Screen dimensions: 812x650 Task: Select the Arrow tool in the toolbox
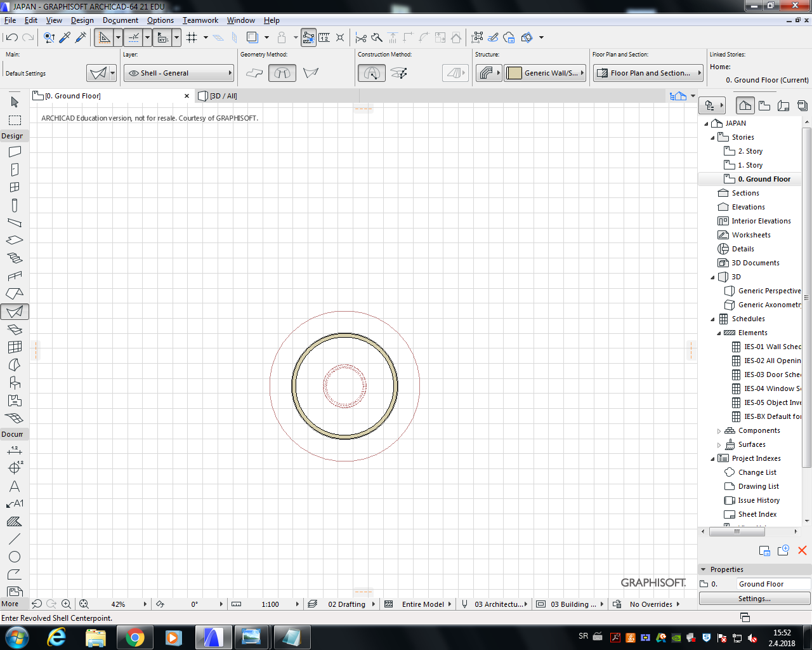pyautogui.click(x=15, y=102)
